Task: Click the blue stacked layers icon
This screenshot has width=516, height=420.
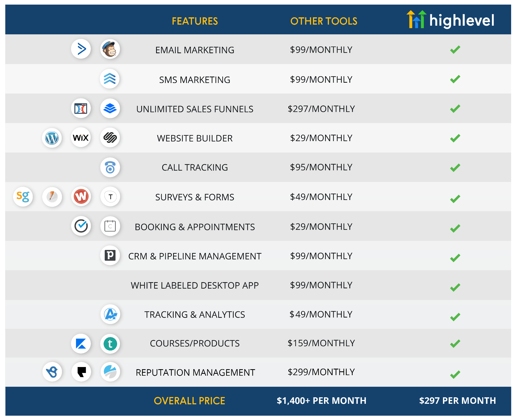Action: (x=110, y=108)
